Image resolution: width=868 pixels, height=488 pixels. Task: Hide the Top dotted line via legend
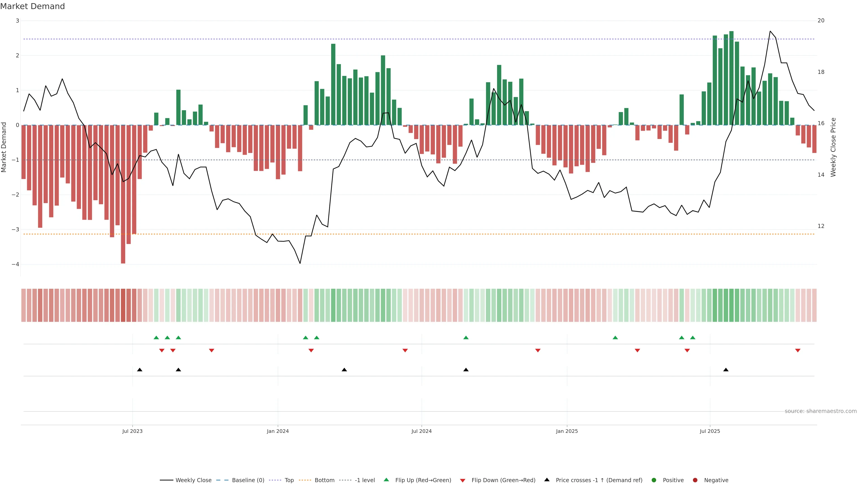pyautogui.click(x=289, y=480)
